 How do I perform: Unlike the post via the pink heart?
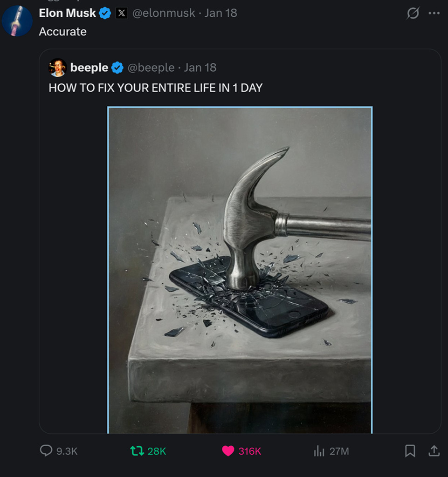(228, 450)
